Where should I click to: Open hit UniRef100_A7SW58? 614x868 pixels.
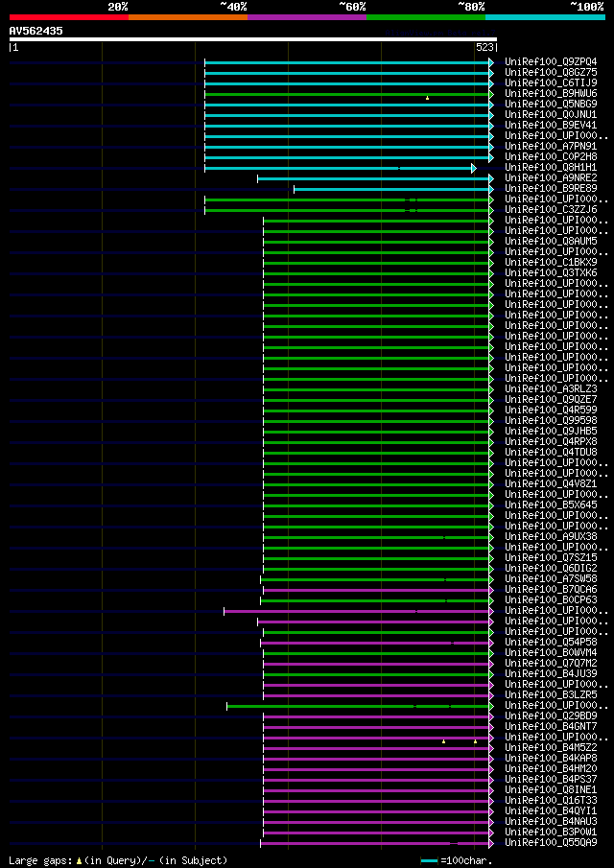click(x=551, y=579)
